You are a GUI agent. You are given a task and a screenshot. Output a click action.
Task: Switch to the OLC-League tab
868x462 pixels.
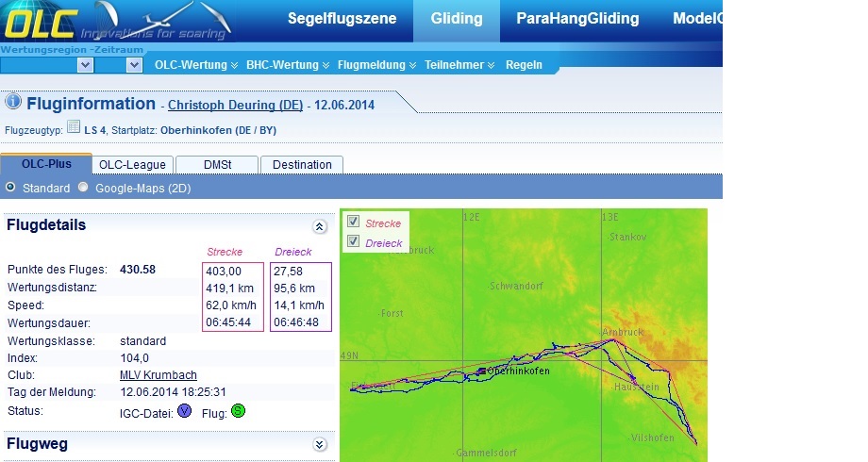pyautogui.click(x=132, y=164)
